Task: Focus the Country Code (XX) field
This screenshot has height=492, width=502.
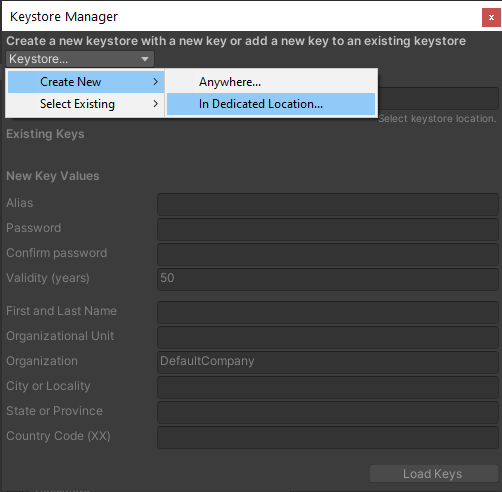Action: (328, 437)
